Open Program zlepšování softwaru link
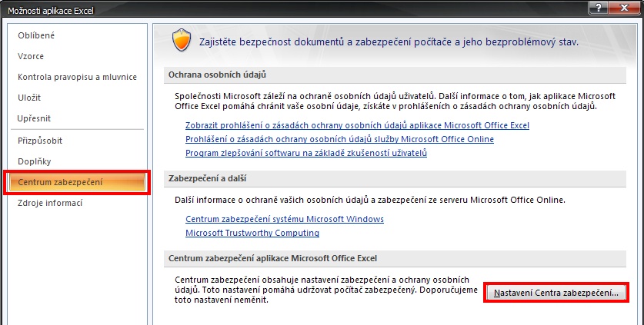Image resolution: width=644 pixels, height=325 pixels. point(306,153)
